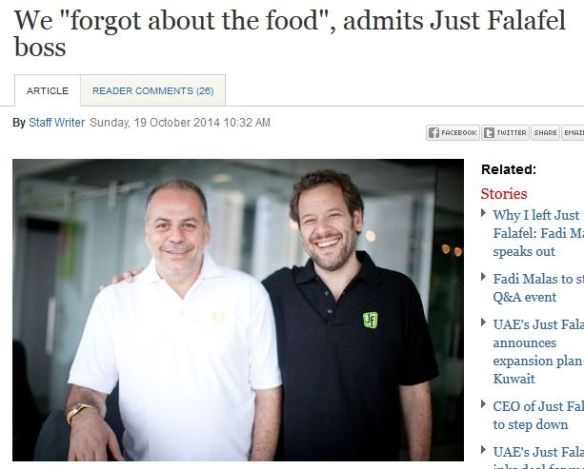
Task: Click the article headline about Just Falafel
Action: pyautogui.click(x=290, y=34)
